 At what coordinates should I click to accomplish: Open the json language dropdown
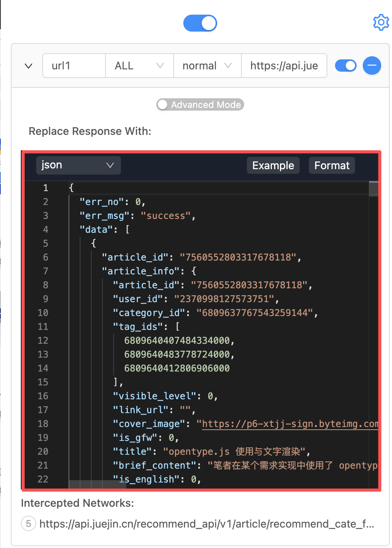point(78,165)
